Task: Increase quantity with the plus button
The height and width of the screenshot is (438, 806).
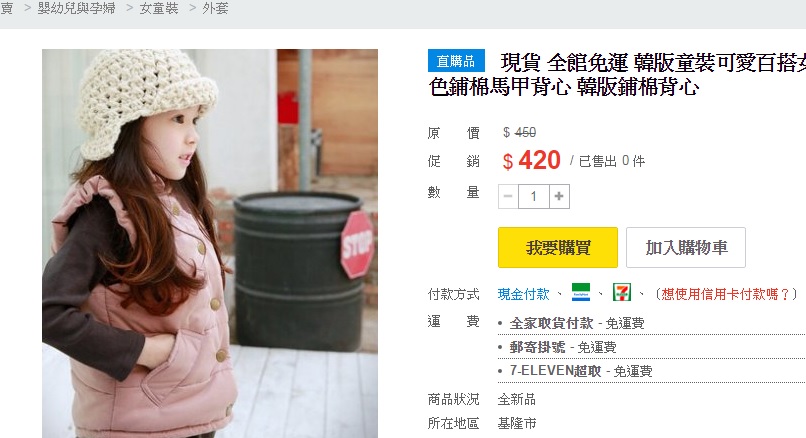Action: 559,196
